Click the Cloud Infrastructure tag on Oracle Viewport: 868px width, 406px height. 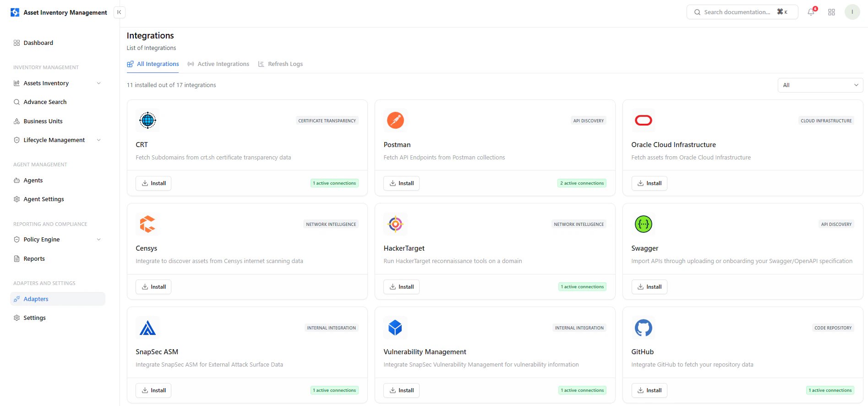click(x=826, y=121)
